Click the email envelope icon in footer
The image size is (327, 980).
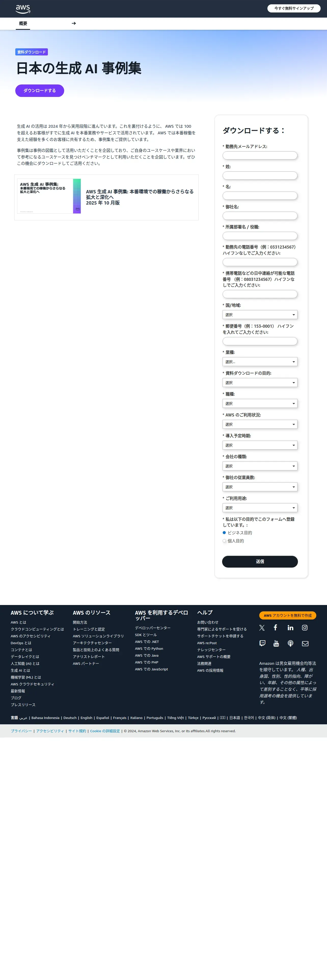pos(305,644)
